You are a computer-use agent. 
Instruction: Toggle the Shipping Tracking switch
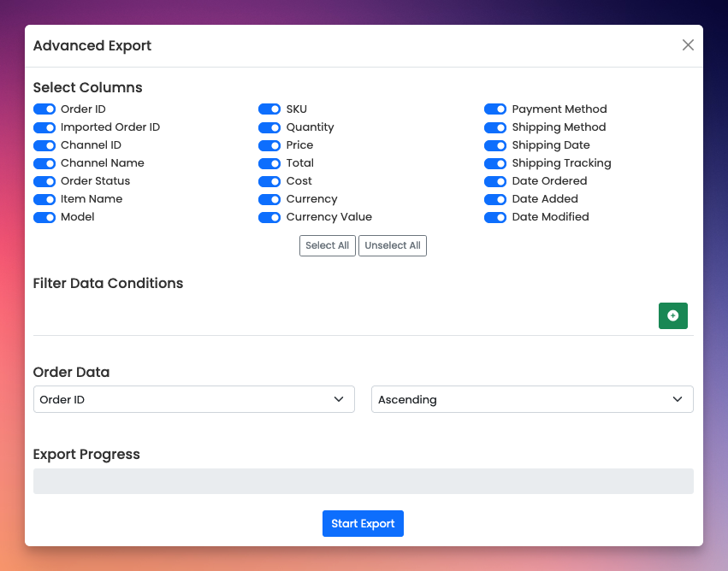pos(495,163)
